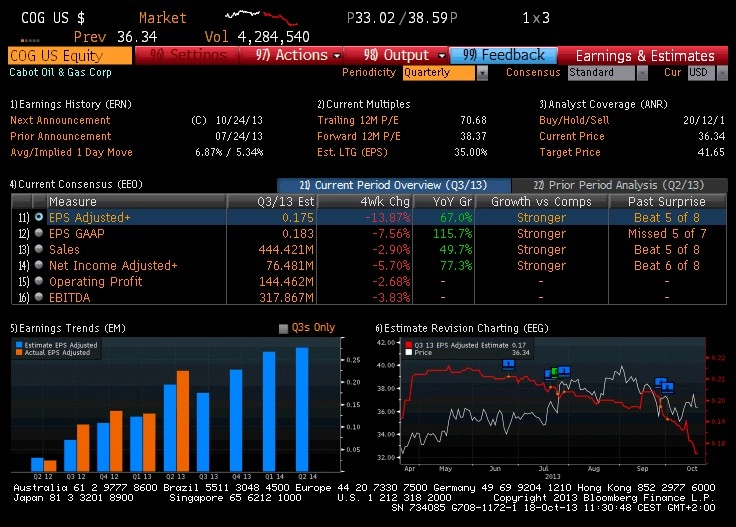This screenshot has width=736, height=527.
Task: Select the EPS GAAP radio button
Action: pos(39,233)
